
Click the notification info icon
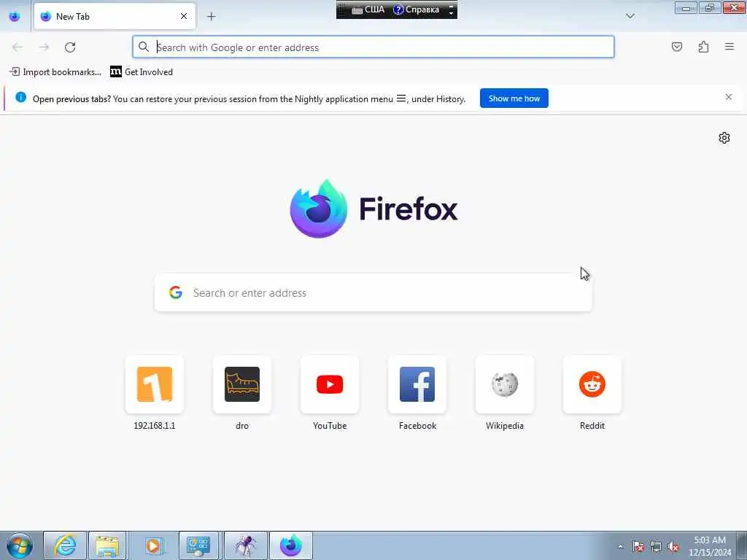point(20,98)
